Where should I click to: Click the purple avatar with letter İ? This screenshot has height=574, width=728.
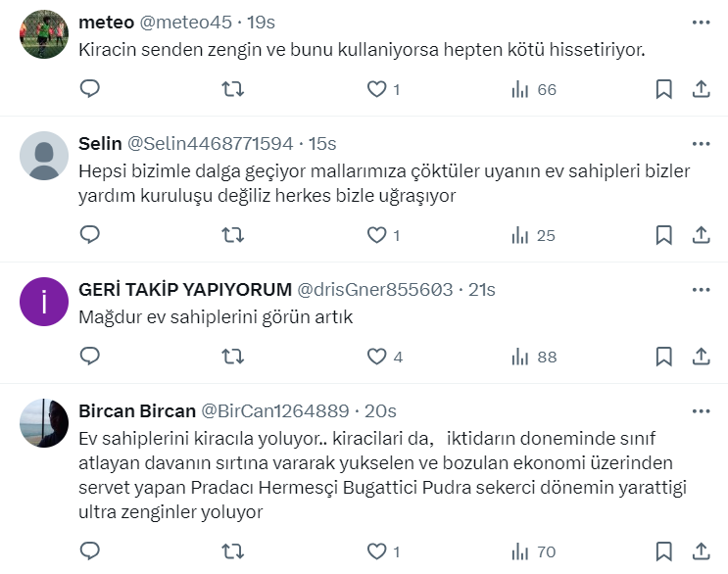tap(44, 302)
